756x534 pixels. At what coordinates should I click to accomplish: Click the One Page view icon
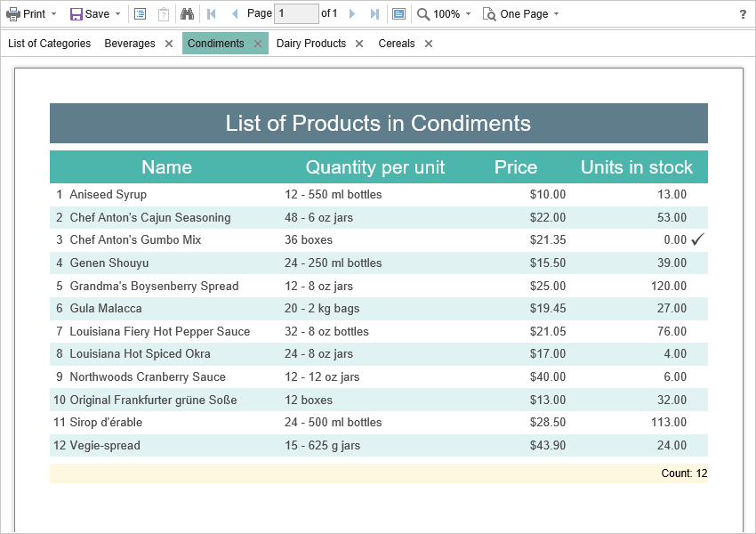[x=489, y=13]
